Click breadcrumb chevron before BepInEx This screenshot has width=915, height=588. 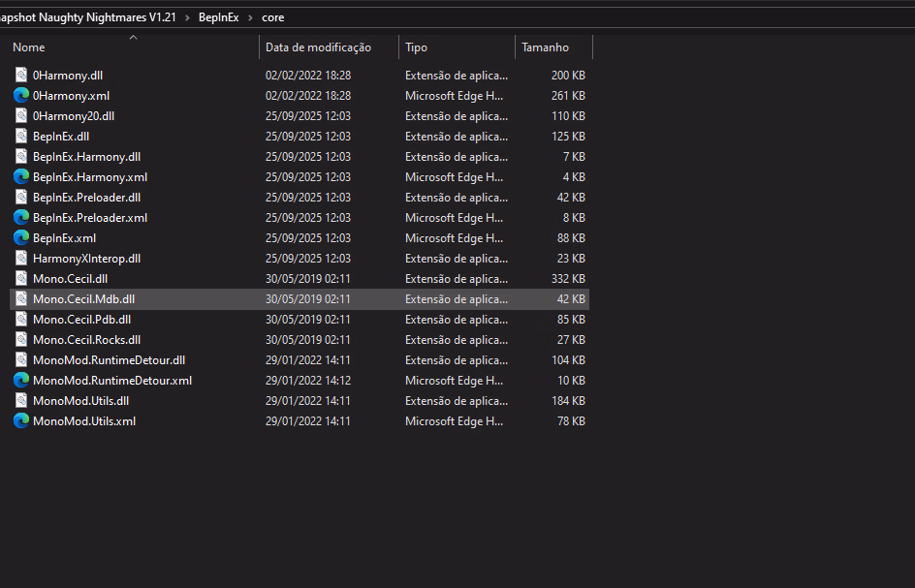(x=187, y=17)
